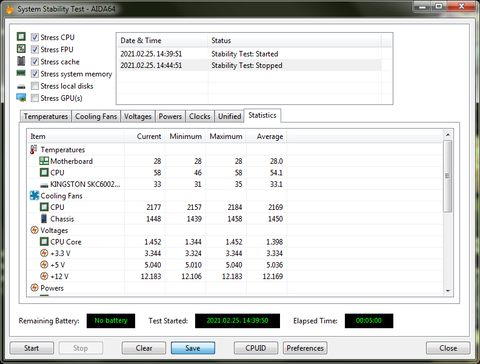
Task: Switch to the Powers tab
Action: 170,116
